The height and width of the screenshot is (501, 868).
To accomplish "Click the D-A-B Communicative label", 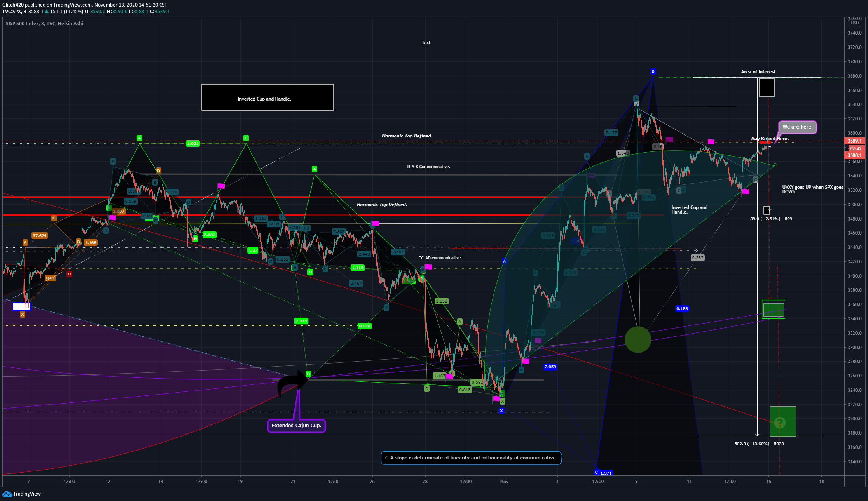I will [x=429, y=167].
